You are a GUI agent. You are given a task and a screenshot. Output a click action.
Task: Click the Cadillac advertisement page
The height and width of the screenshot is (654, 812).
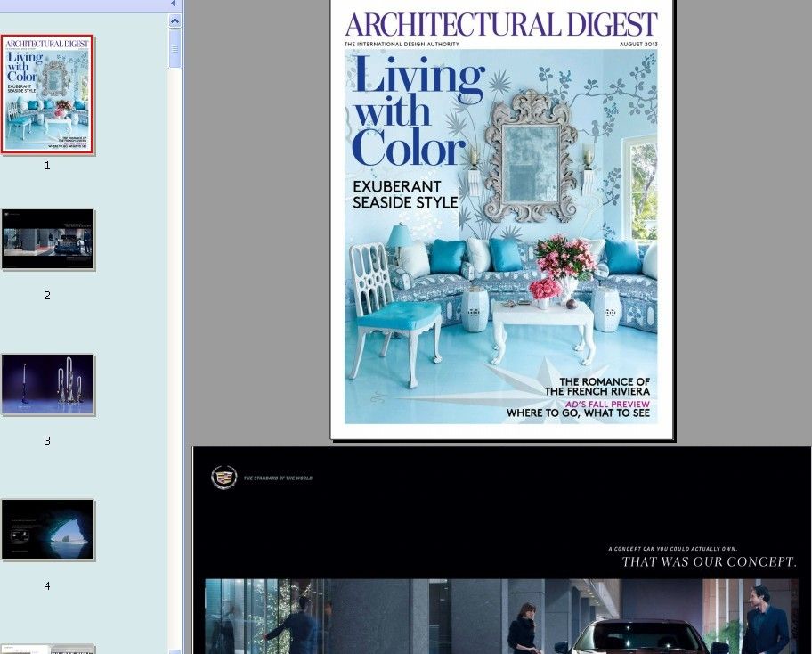502,551
